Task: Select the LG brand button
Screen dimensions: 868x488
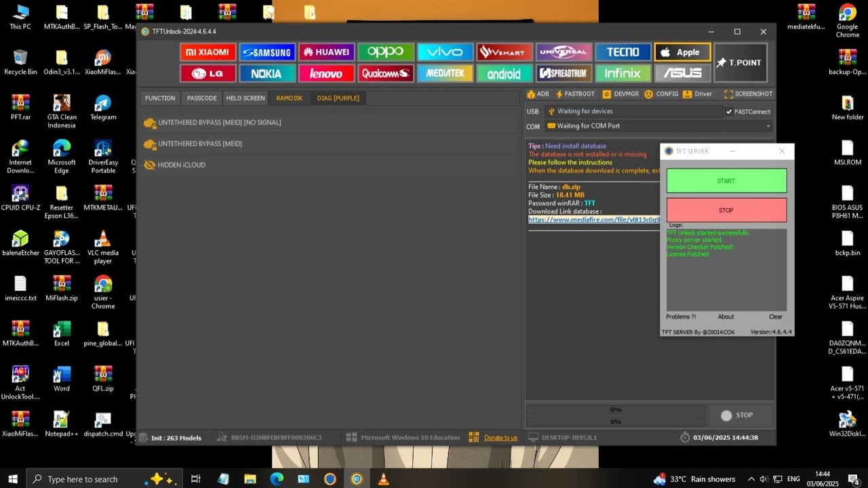Action: point(208,73)
